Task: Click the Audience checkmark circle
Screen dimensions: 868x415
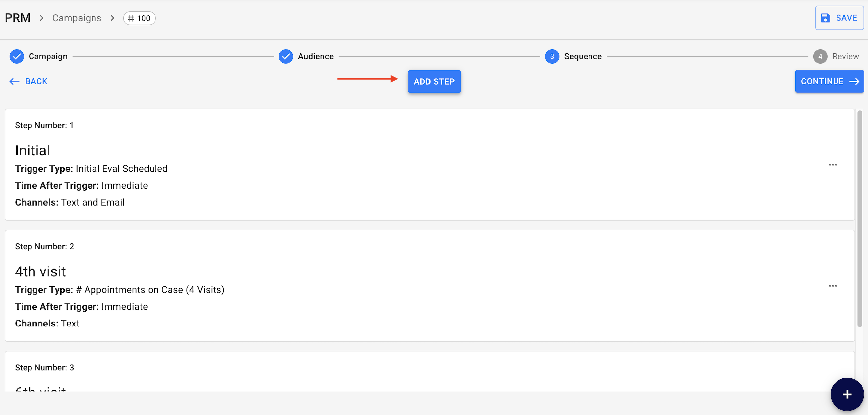Action: pos(286,56)
